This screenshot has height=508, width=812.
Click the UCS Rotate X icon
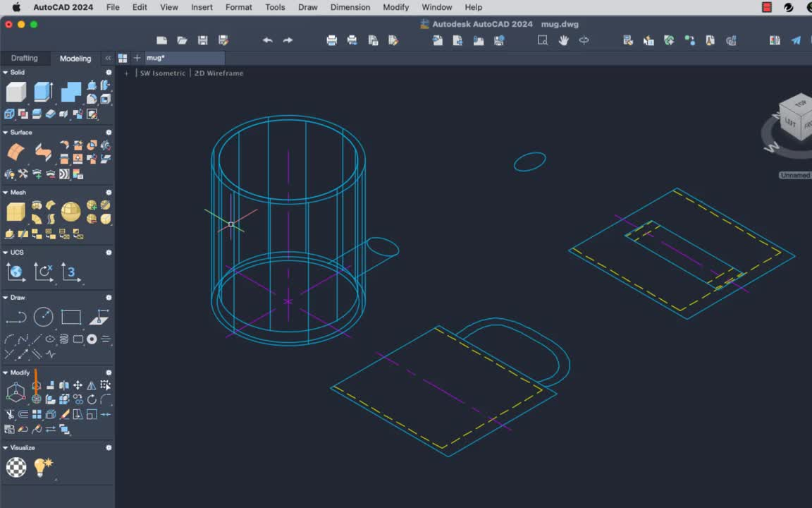click(x=44, y=272)
